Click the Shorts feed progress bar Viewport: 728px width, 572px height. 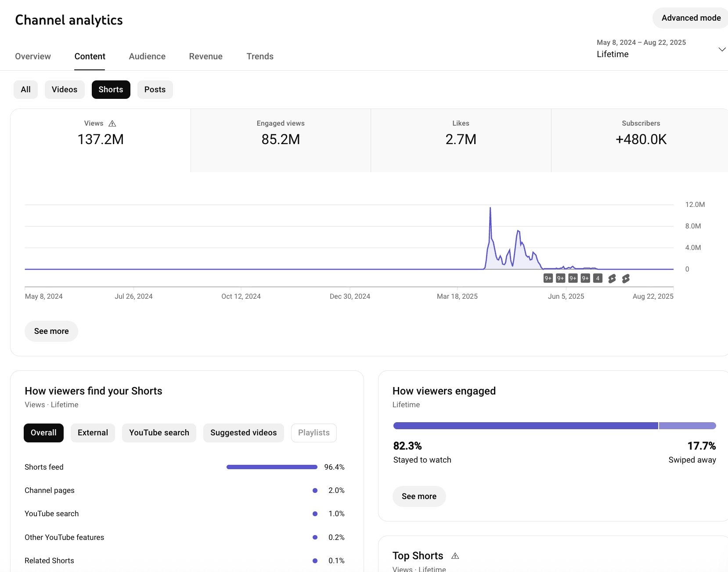[272, 467]
